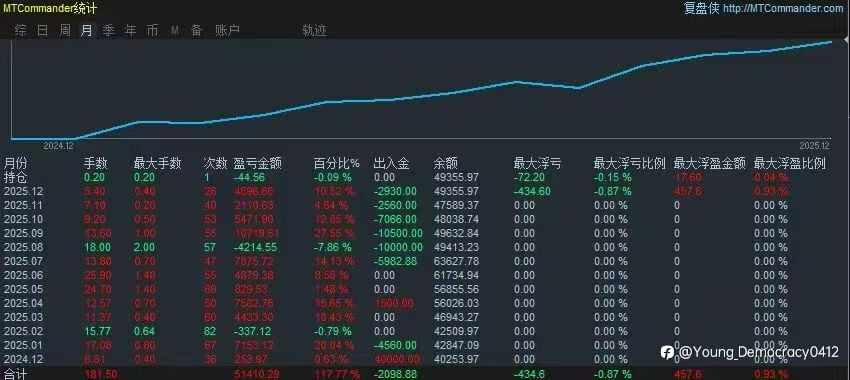The height and width of the screenshot is (380, 850).
Task: Select the 持仓 row label
Action: [x=15, y=177]
